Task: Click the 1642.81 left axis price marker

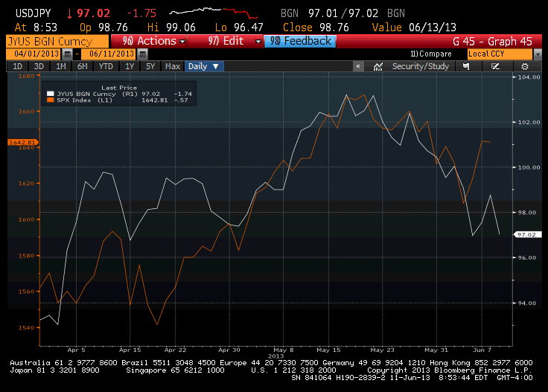Action: click(x=22, y=142)
